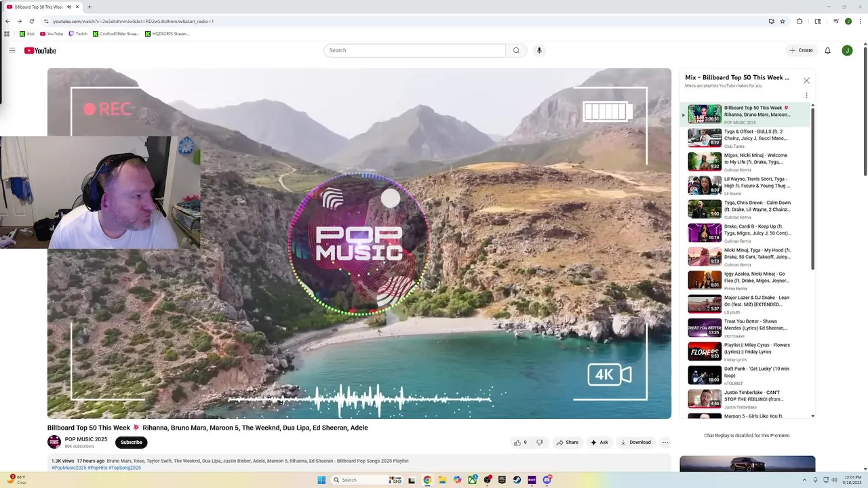Open Mix playlist three-dot options menu

coord(806,96)
